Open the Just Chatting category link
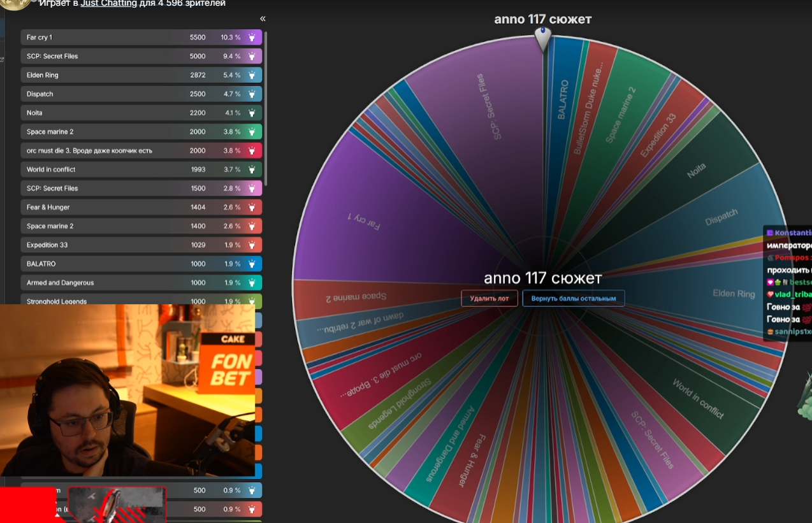The width and height of the screenshot is (812, 523). click(x=108, y=3)
